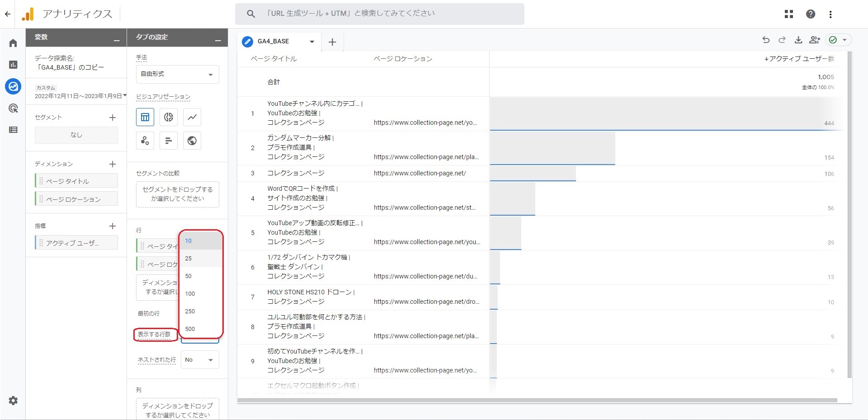Open the Reports bar-chart sidebar icon
Screen dimensions: 868x420
pyautogui.click(x=13, y=65)
